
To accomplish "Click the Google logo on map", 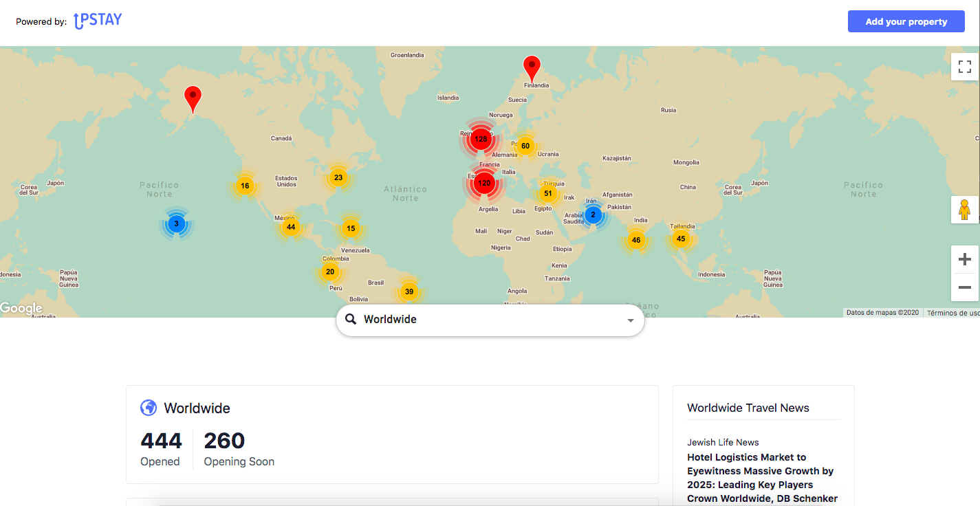I will coord(21,309).
